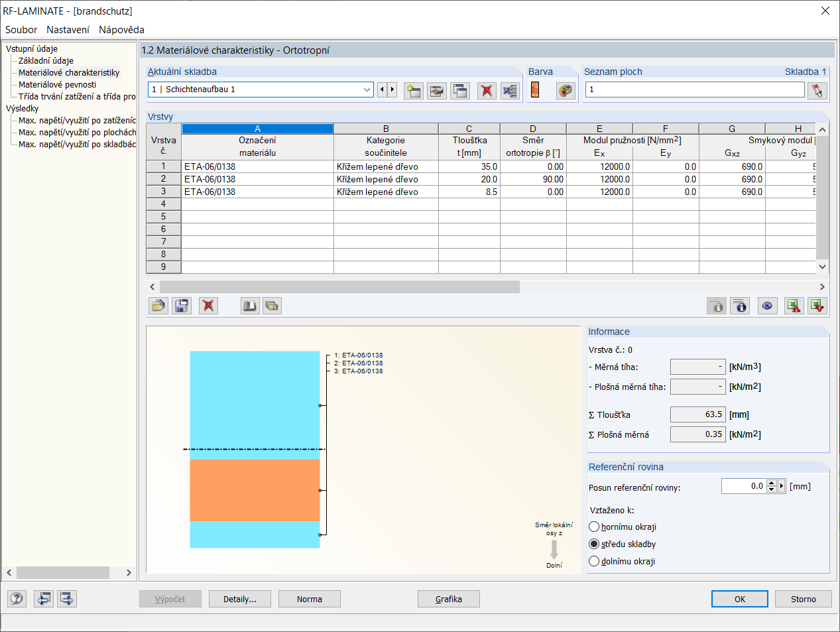Go to next module window icon
This screenshot has width=840, height=632.
pyautogui.click(x=67, y=599)
